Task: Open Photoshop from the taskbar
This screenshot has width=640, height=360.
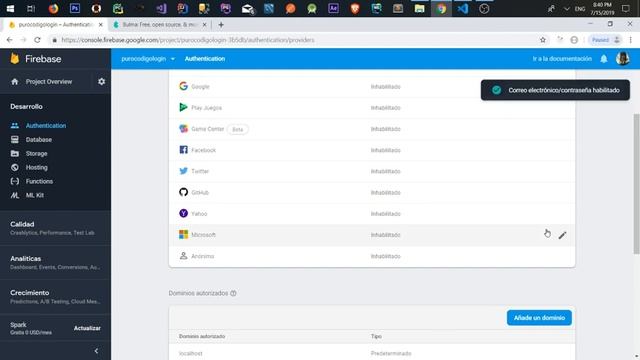Action: [75, 8]
